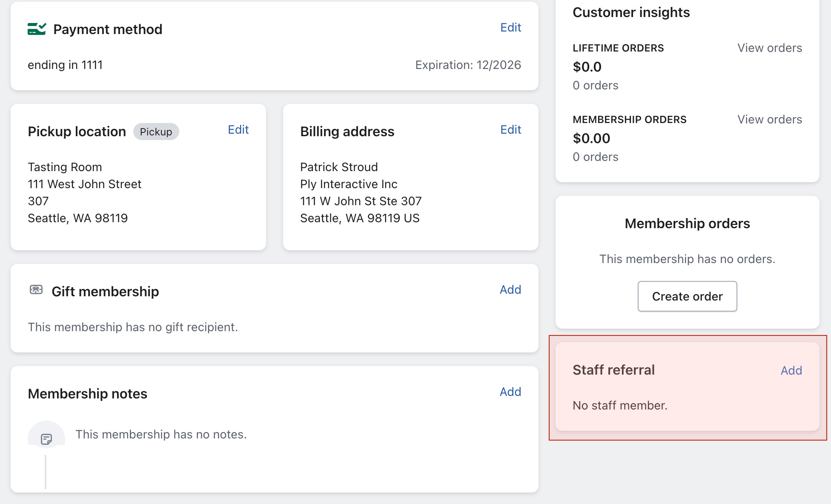Click the payment method card icon
The width and height of the screenshot is (831, 504).
[37, 29]
